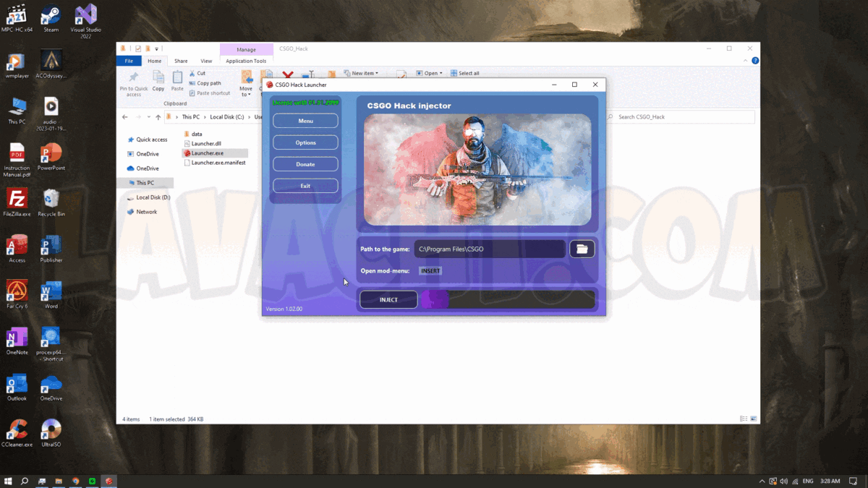Select the Outlook desktop shortcut
Viewport: 868px width, 488px height.
[17, 388]
